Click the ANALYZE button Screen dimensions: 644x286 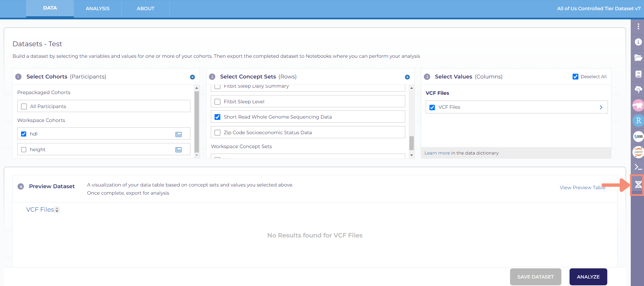[x=588, y=277]
